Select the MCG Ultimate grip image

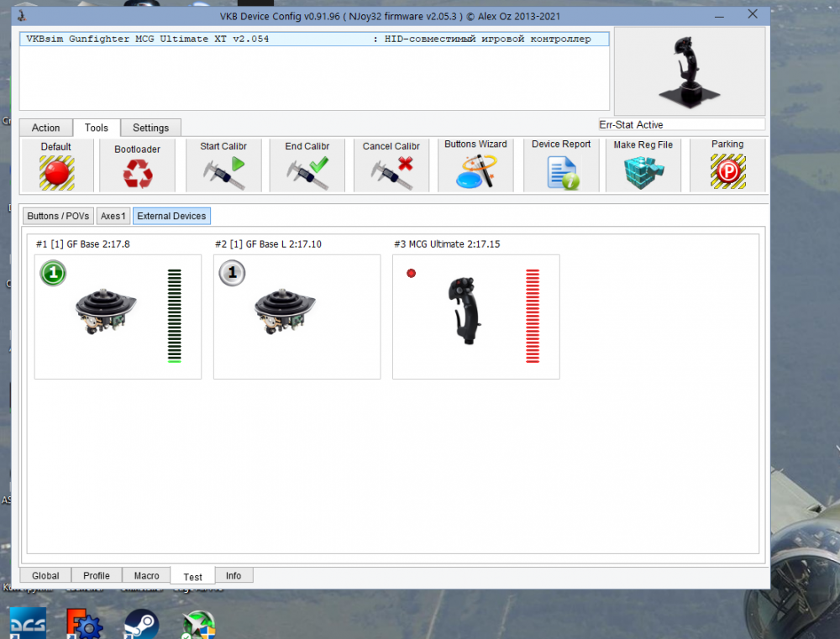point(464,310)
